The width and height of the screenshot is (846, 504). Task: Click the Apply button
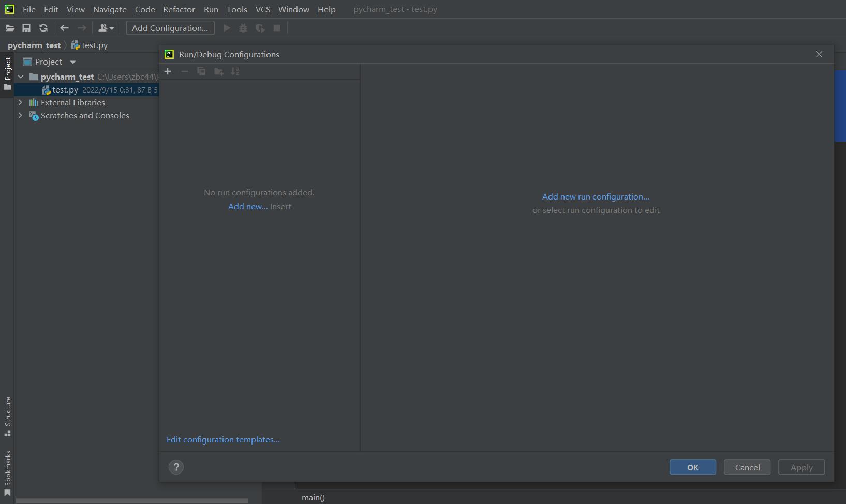click(x=802, y=467)
